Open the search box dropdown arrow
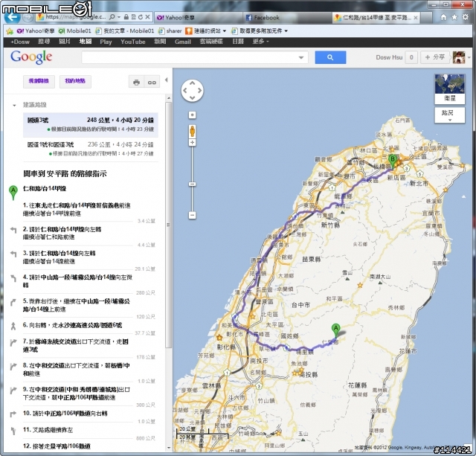The width and height of the screenshot is (476, 456). (301, 57)
